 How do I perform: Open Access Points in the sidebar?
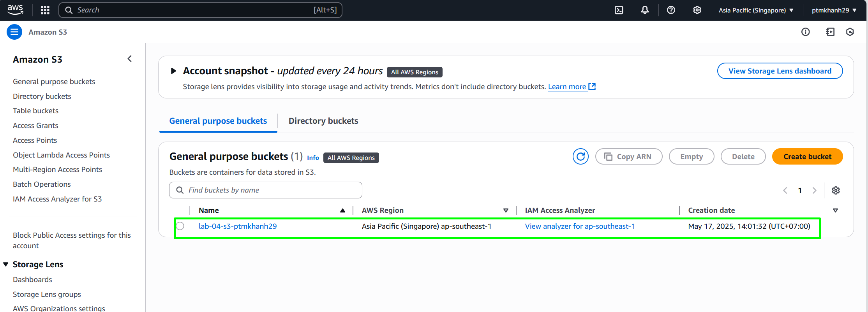(x=35, y=140)
